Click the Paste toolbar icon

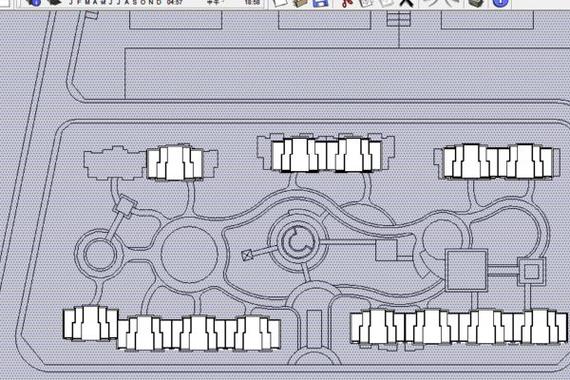(386, 3)
